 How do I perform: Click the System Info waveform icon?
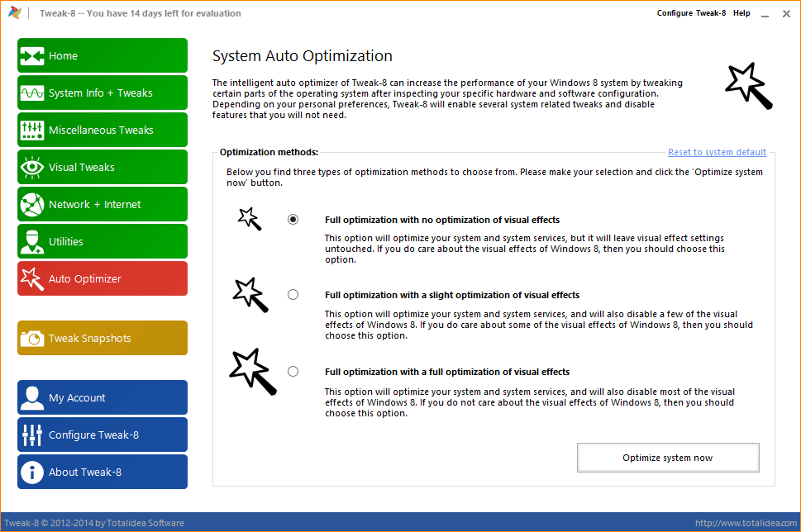coord(31,93)
